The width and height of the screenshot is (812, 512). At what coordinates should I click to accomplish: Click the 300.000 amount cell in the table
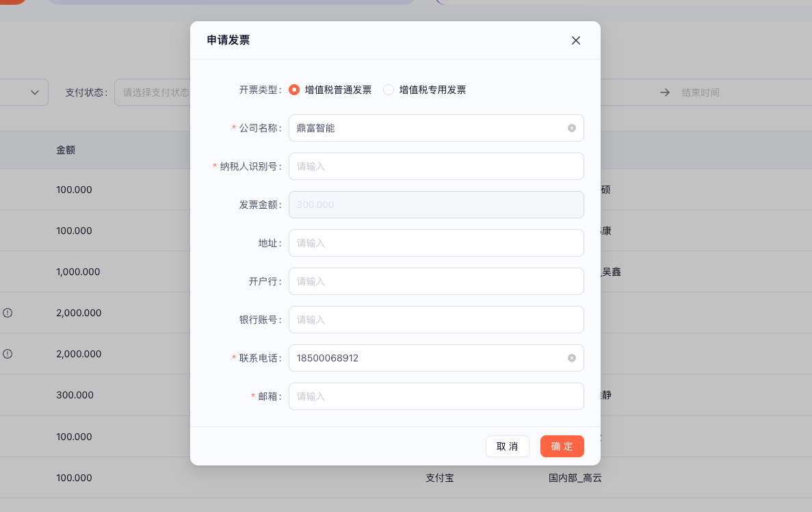pos(75,395)
